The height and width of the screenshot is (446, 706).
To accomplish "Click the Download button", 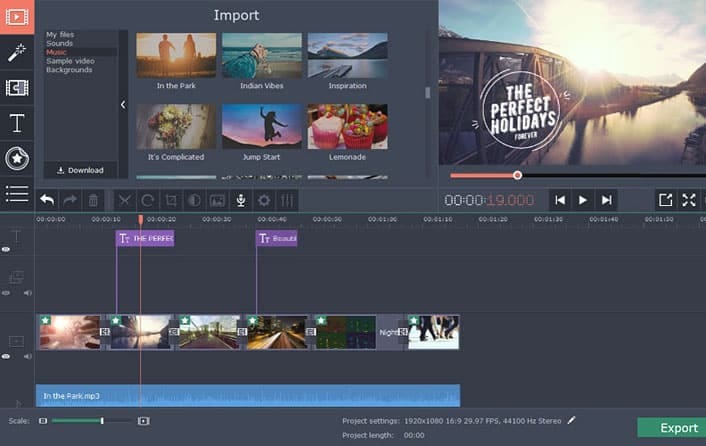I will click(80, 170).
